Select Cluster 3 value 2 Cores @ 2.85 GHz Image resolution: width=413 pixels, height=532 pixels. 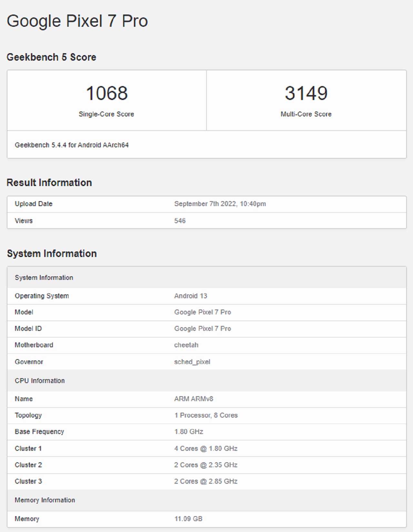click(206, 481)
